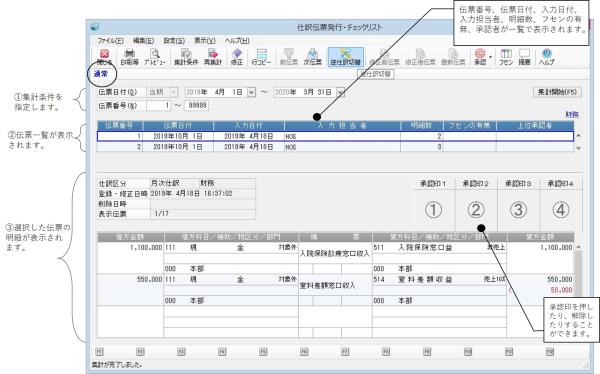Open the プレビュー preview tool
Screen dimensions: 600x374
tap(155, 57)
